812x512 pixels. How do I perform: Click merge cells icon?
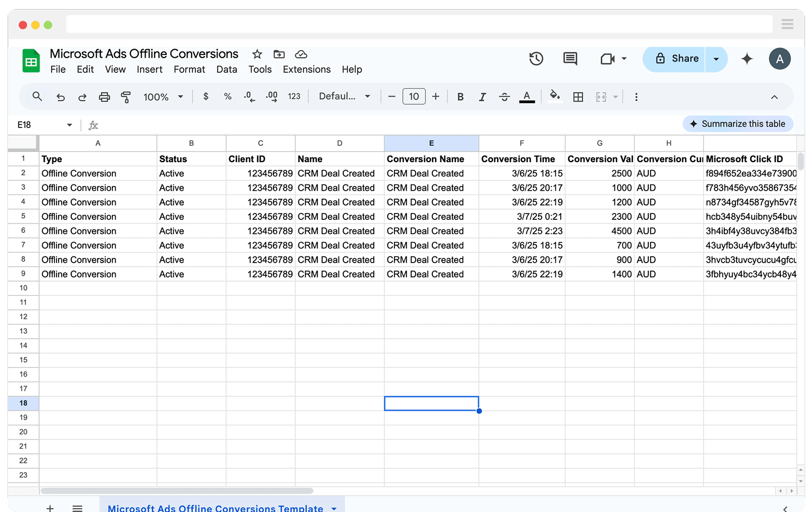pos(601,97)
